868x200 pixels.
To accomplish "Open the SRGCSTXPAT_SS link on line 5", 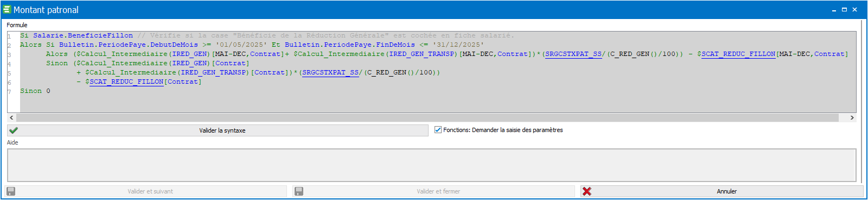I will click(331, 72).
